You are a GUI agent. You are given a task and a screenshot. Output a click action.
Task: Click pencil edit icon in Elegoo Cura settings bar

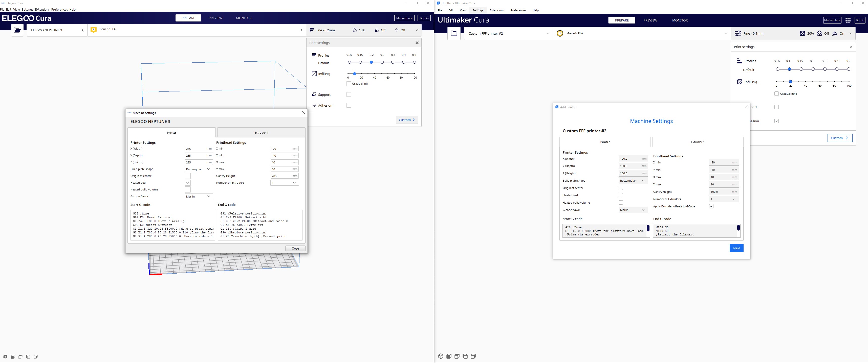pyautogui.click(x=417, y=30)
